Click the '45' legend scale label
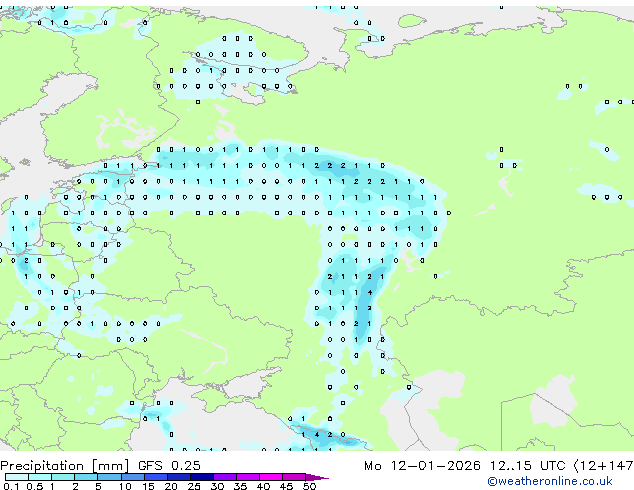 pyautogui.click(x=287, y=486)
